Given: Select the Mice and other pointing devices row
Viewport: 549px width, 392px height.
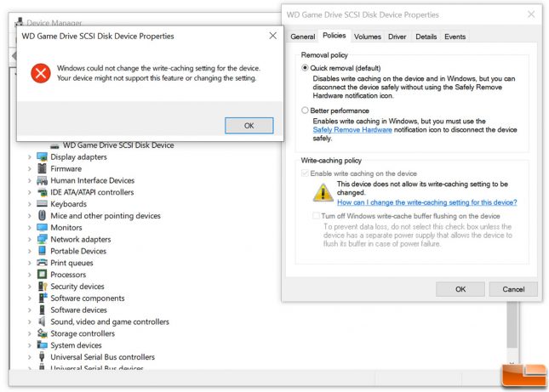Looking at the screenshot, I should click(99, 216).
